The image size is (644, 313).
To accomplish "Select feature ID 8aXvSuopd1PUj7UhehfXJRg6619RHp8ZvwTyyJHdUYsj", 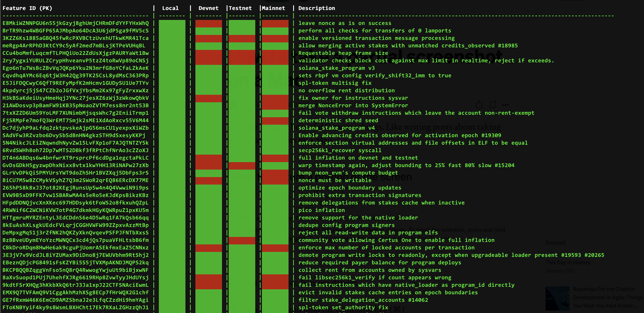I will click(x=75, y=278).
